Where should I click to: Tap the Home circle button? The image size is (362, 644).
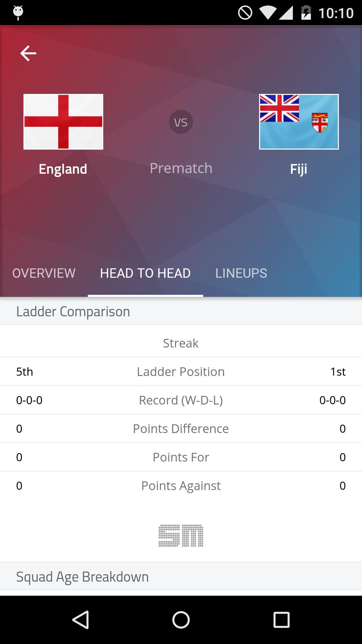[181, 620]
